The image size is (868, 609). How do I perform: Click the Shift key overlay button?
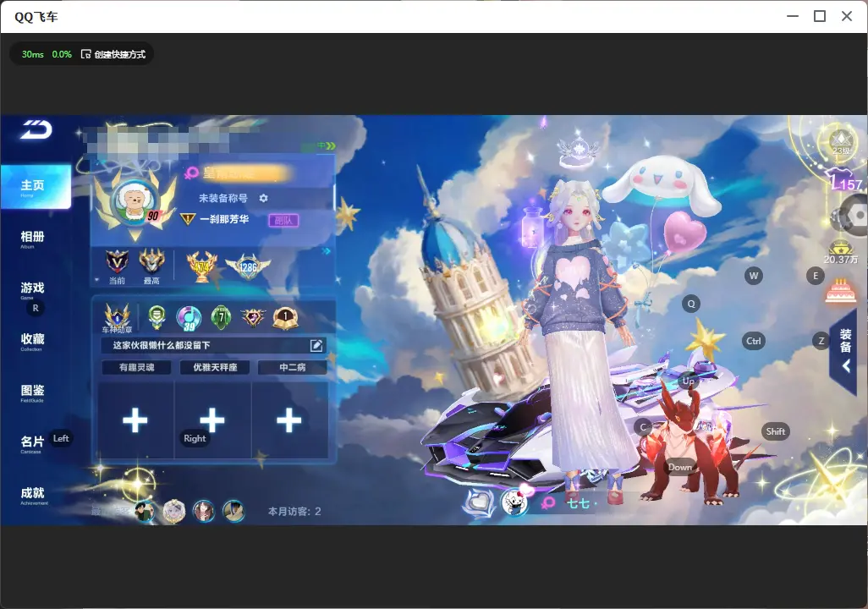(776, 431)
